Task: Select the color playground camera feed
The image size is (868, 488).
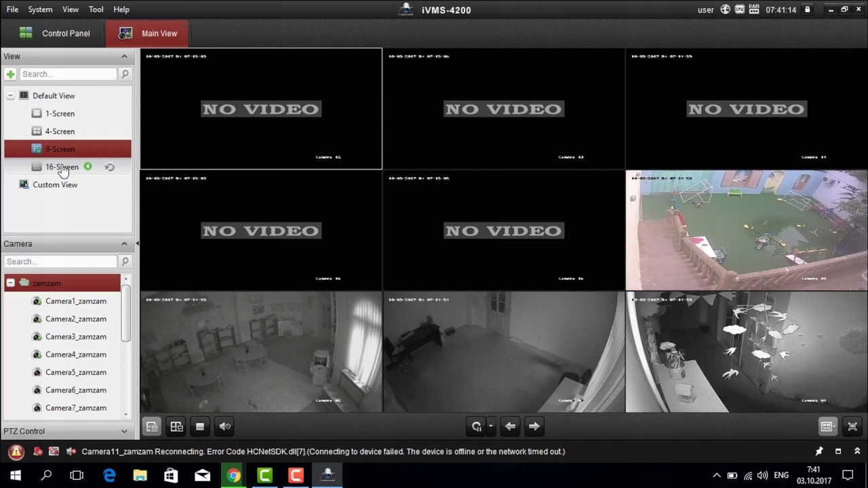Action: click(747, 230)
